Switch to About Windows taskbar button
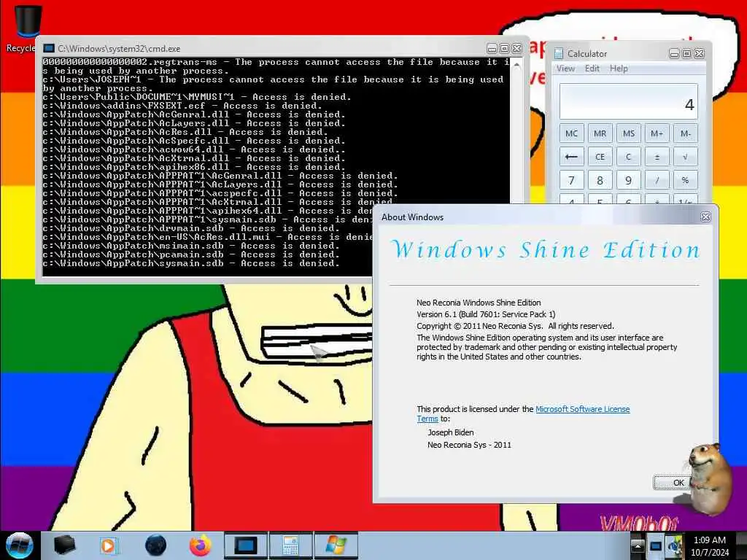Screen dimensions: 747x560 tap(336, 545)
